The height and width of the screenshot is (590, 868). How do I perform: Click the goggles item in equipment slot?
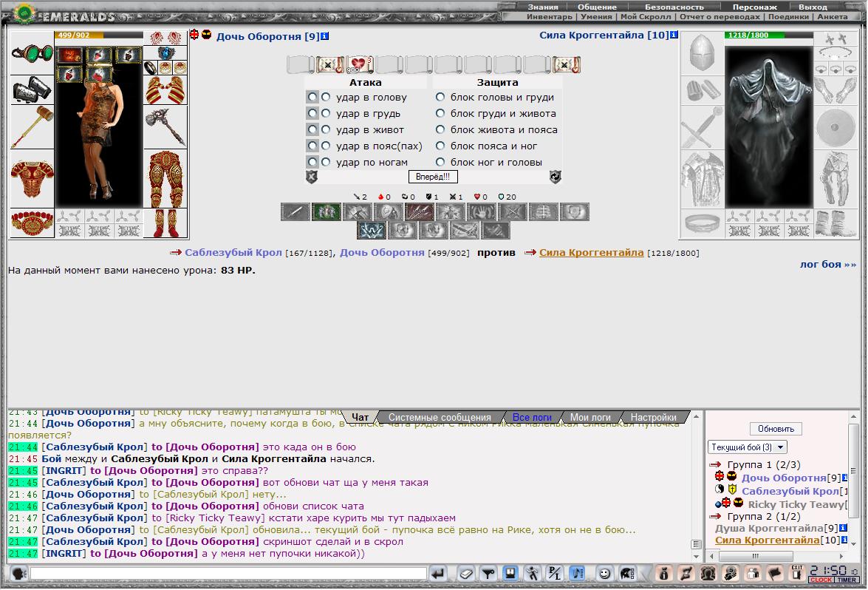32,54
